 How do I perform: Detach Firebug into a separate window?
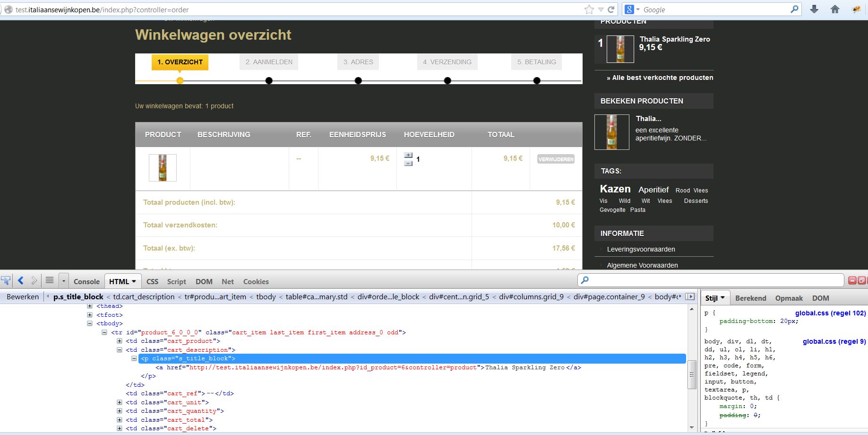pyautogui.click(x=861, y=280)
